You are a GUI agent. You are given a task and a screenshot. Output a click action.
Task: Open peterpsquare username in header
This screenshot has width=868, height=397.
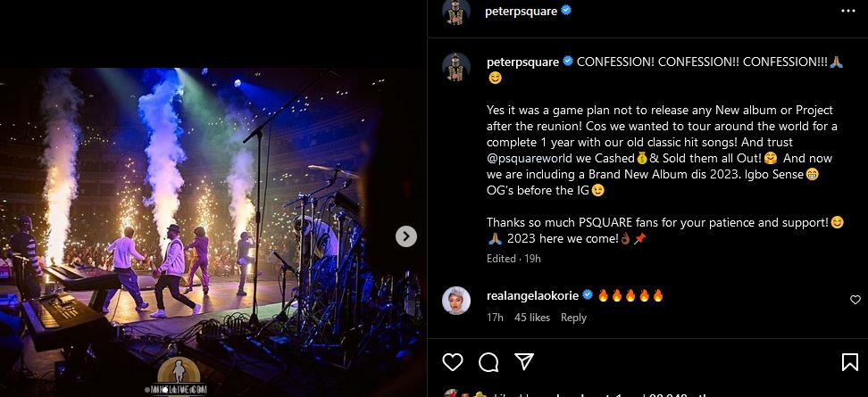(x=521, y=12)
